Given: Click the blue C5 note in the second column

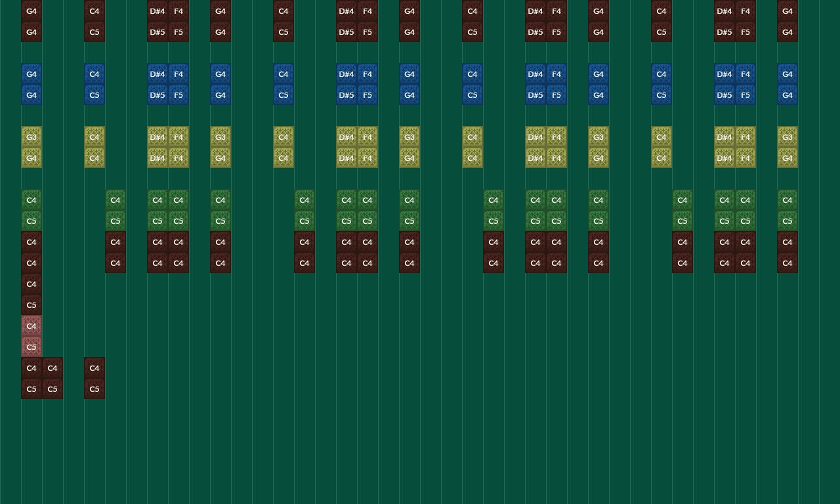Looking at the screenshot, I should click(94, 94).
